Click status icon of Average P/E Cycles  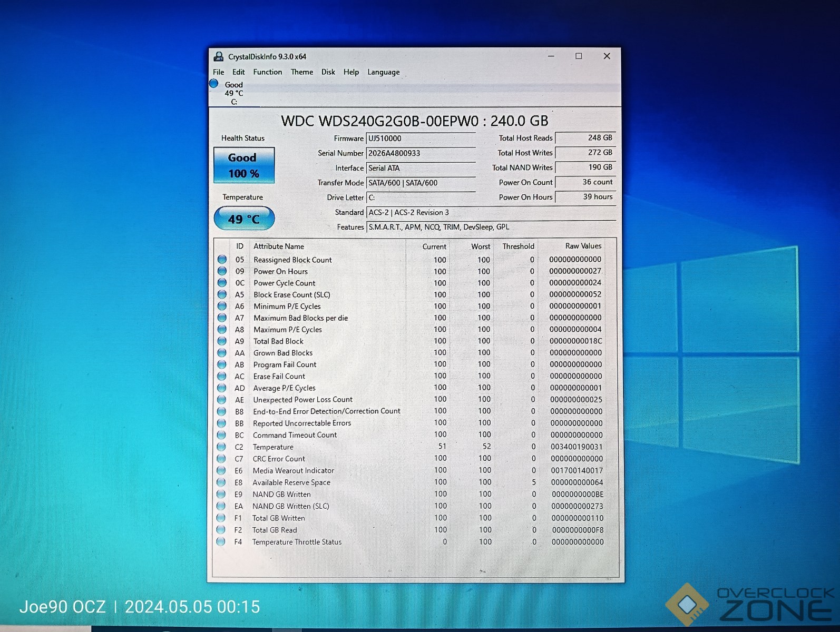pyautogui.click(x=222, y=388)
